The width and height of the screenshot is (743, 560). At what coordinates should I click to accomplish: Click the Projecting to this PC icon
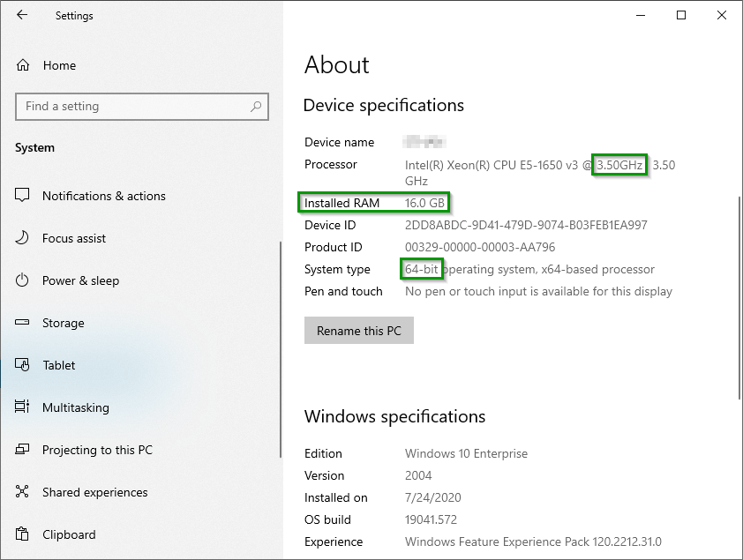24,450
